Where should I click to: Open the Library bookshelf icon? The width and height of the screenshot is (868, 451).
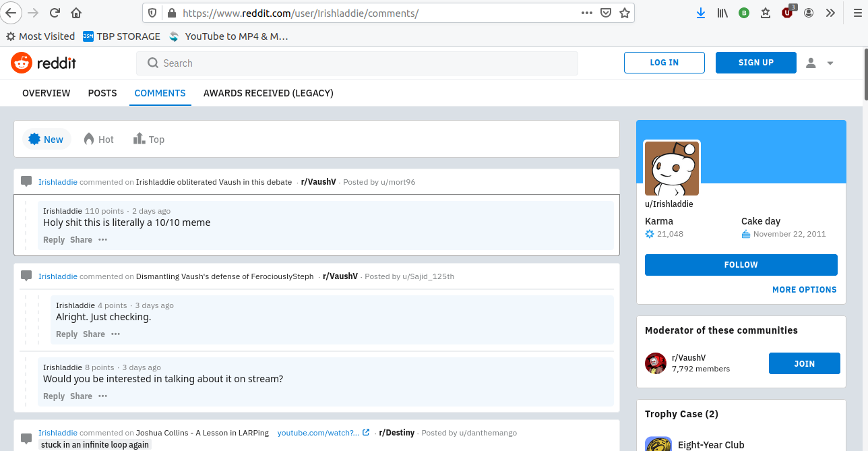[722, 13]
